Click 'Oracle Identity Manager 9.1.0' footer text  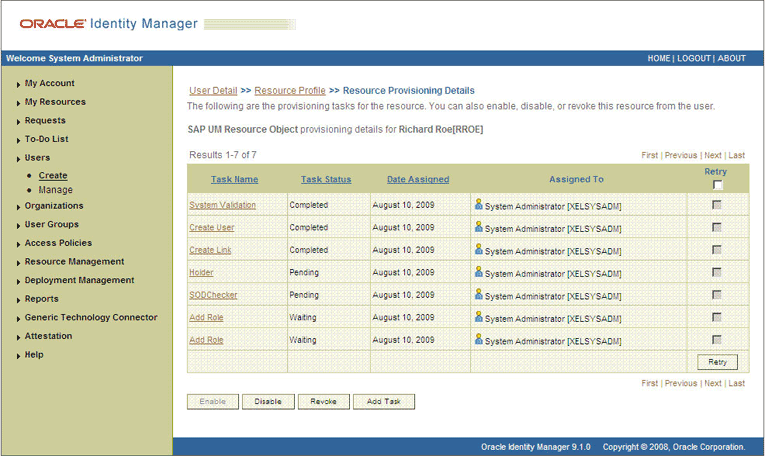pyautogui.click(x=536, y=447)
